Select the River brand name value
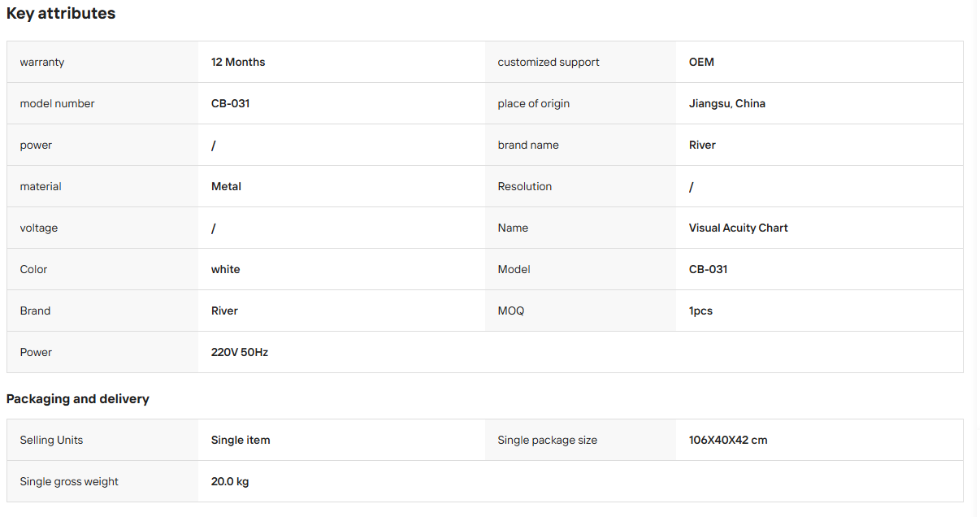Image resolution: width=980 pixels, height=517 pixels. 702,145
